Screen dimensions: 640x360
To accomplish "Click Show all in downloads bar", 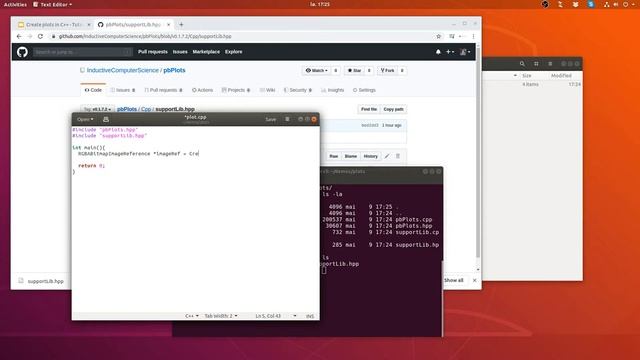I will tap(453, 280).
